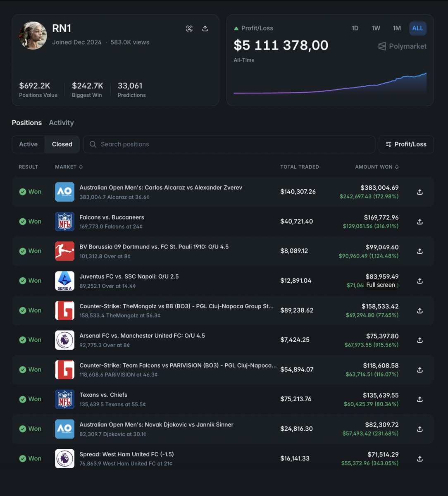Screen dimensions: 448x496
Task: Click Premier League logo beside West Ham spread
Action: (65, 458)
